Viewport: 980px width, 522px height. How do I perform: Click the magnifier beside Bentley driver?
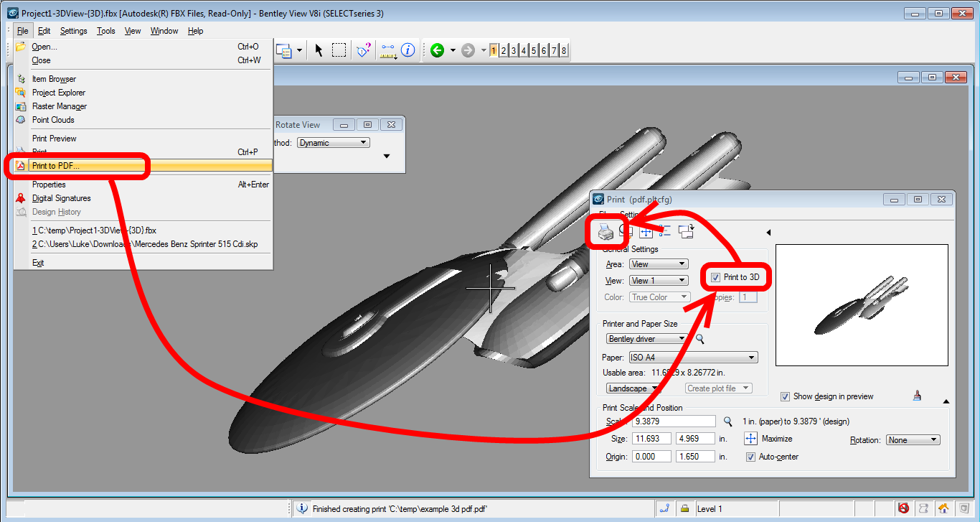point(700,339)
